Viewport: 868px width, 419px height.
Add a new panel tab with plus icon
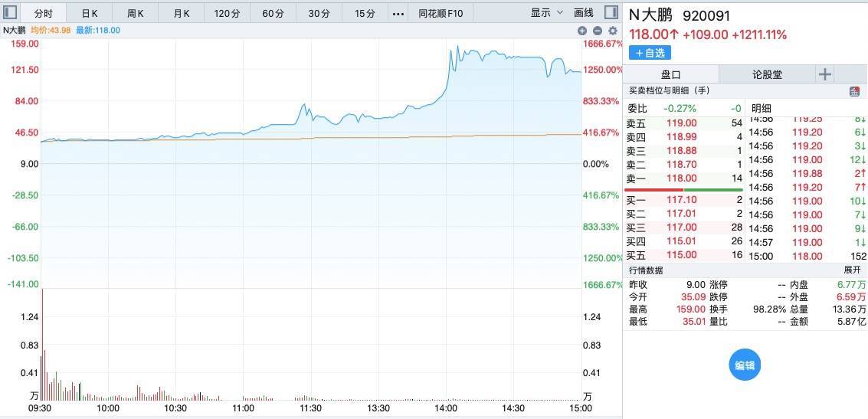[824, 74]
